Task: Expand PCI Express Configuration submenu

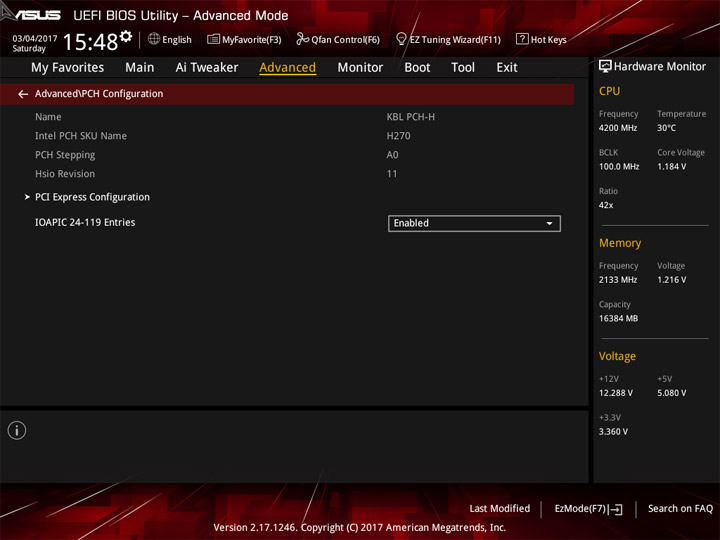Action: (92, 197)
